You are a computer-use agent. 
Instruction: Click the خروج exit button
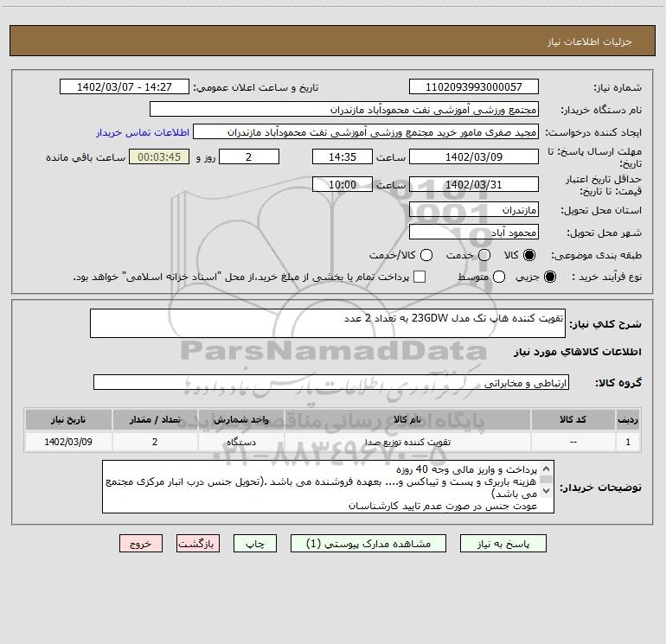pos(141,544)
